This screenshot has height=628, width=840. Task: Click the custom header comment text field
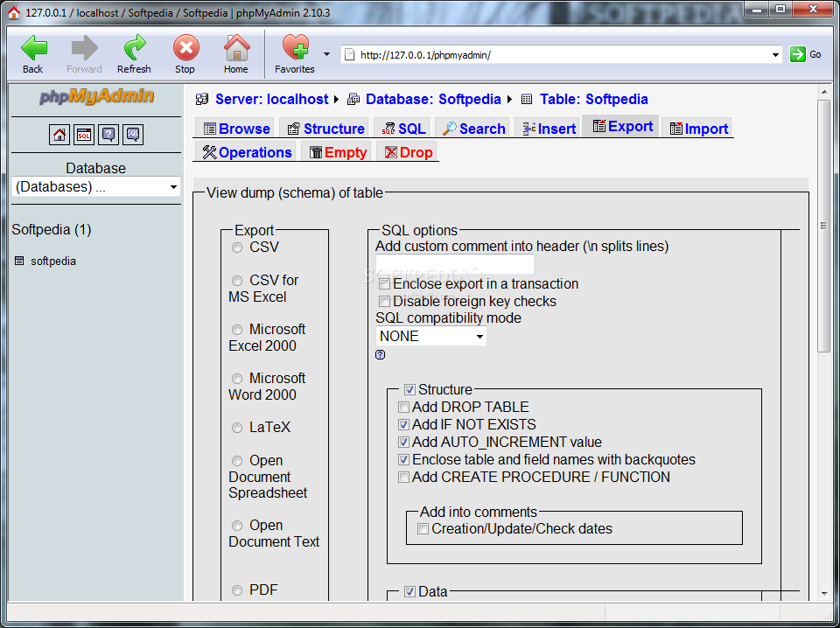(x=455, y=264)
